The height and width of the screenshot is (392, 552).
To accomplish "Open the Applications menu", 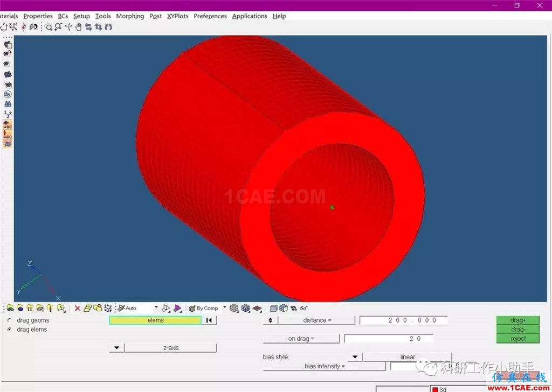I will (250, 16).
